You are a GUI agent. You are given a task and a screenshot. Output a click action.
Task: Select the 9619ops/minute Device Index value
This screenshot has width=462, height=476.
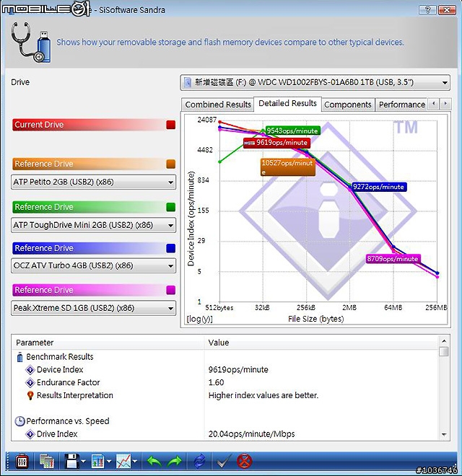[x=238, y=370]
